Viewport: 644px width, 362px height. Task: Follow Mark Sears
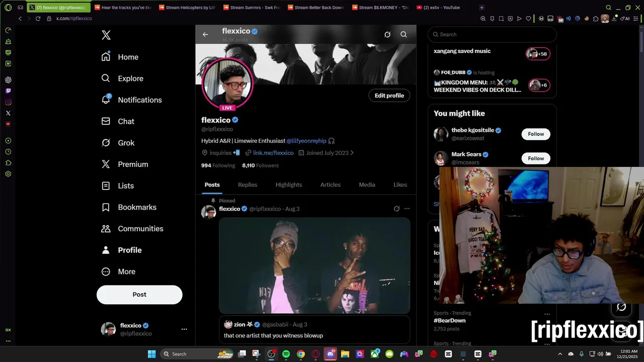click(x=536, y=158)
